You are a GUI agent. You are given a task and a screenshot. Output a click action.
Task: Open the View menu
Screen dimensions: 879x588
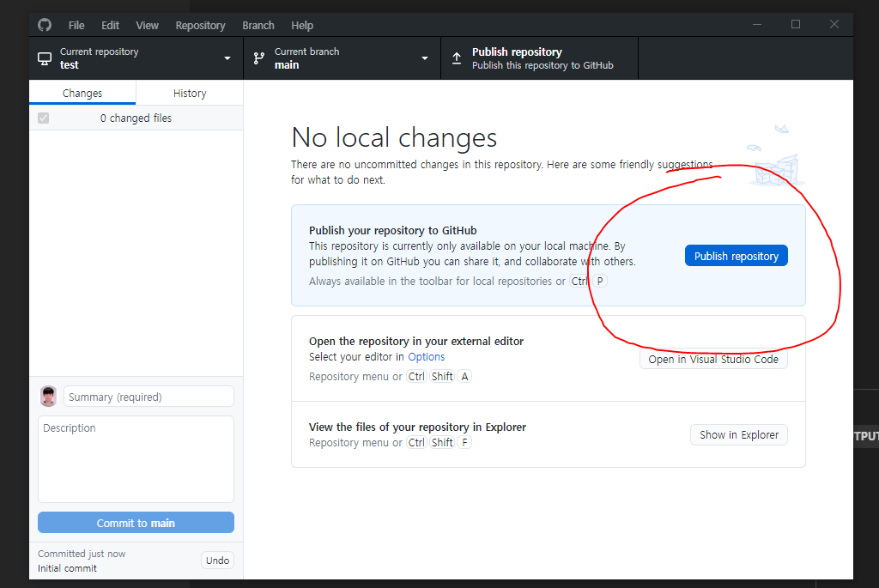coord(147,25)
